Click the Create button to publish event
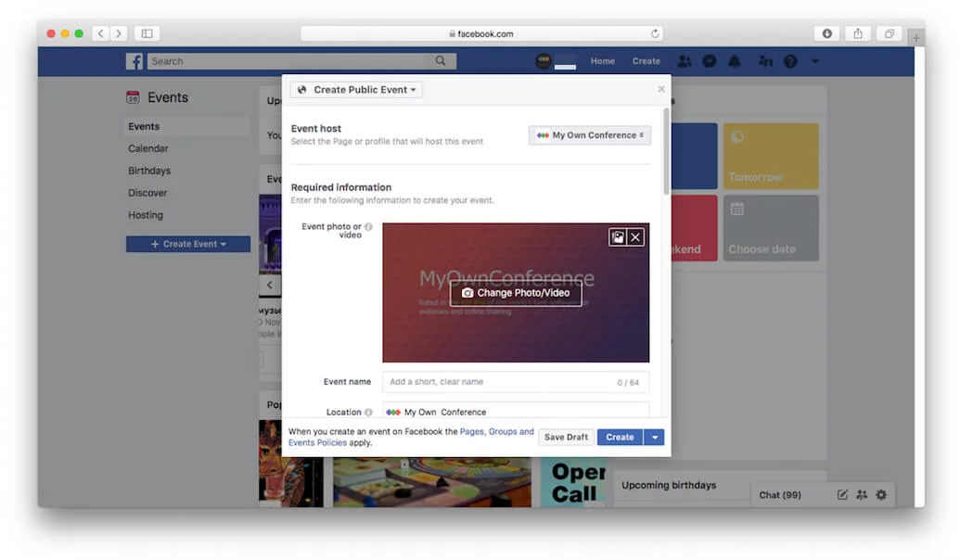The height and width of the screenshot is (560, 960). point(620,437)
